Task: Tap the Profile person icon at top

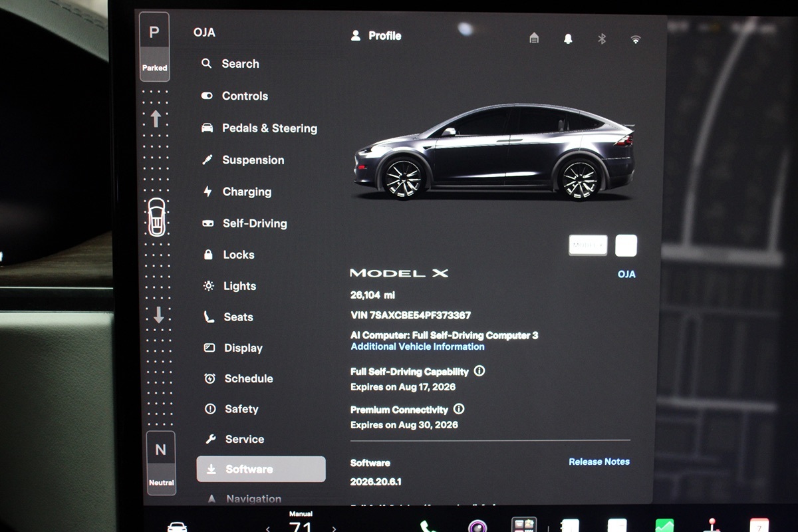Action: pyautogui.click(x=356, y=36)
